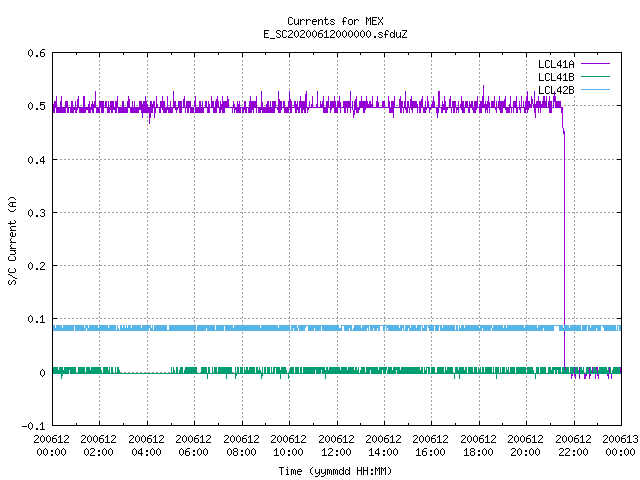The height and width of the screenshot is (480, 640).
Task: Click the y-axis tick value 0.2
Action: point(36,266)
